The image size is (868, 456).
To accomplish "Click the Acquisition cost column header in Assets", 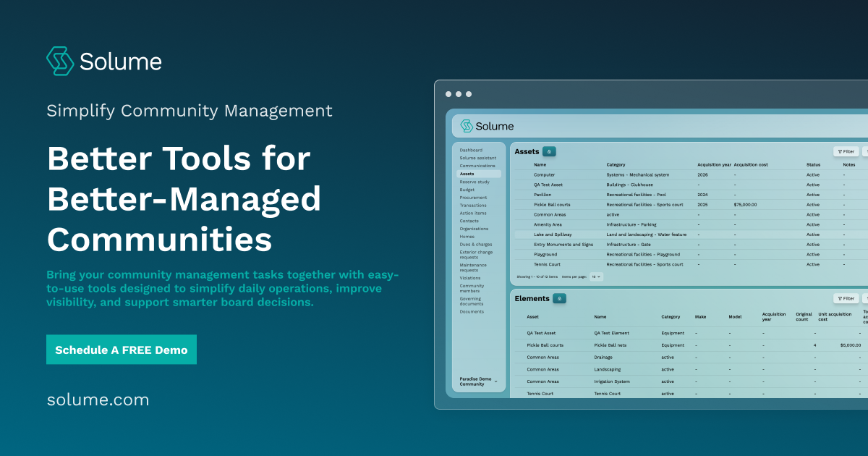I will coord(751,165).
